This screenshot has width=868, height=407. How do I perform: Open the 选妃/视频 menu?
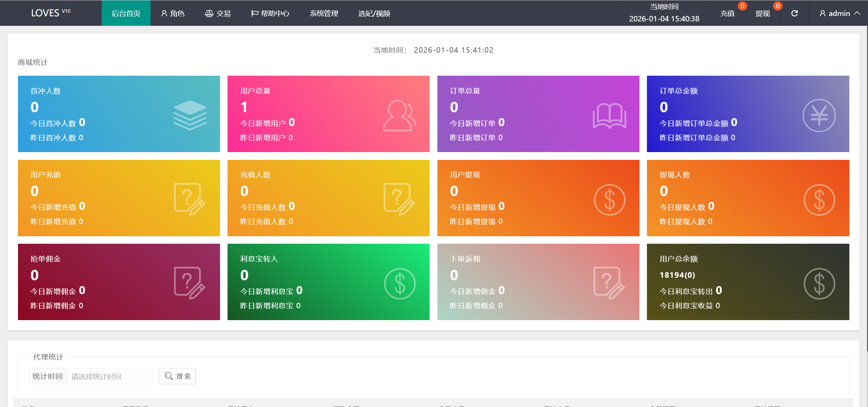pyautogui.click(x=374, y=14)
